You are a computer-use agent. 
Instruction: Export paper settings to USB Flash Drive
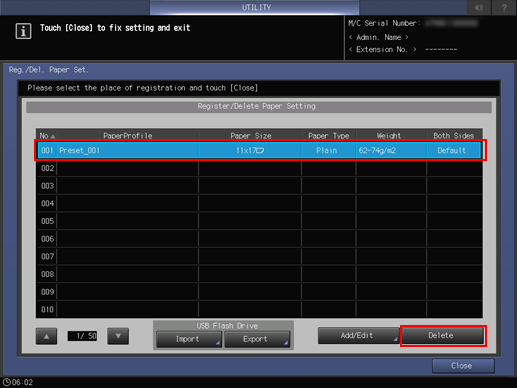click(257, 339)
